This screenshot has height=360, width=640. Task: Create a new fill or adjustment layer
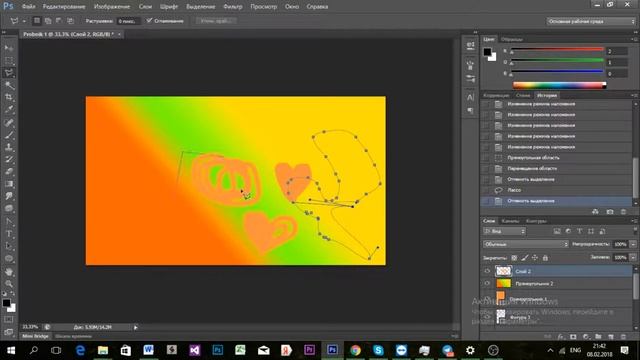(x=586, y=337)
